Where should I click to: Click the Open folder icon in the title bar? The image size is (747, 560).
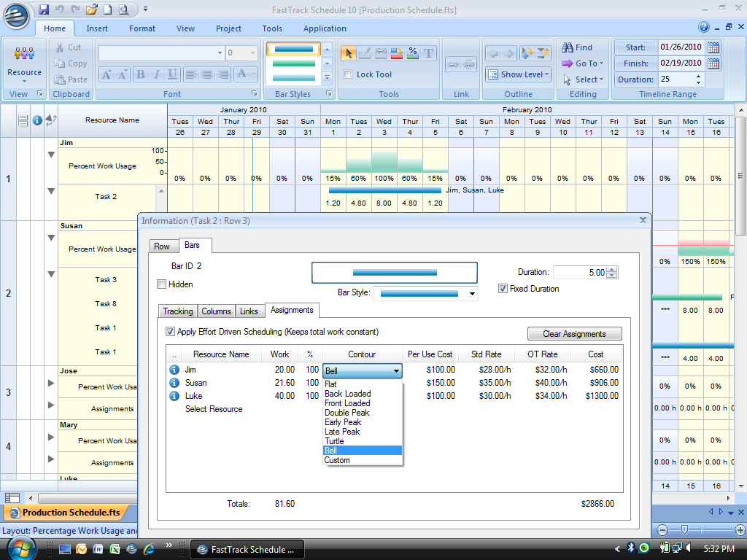point(91,9)
